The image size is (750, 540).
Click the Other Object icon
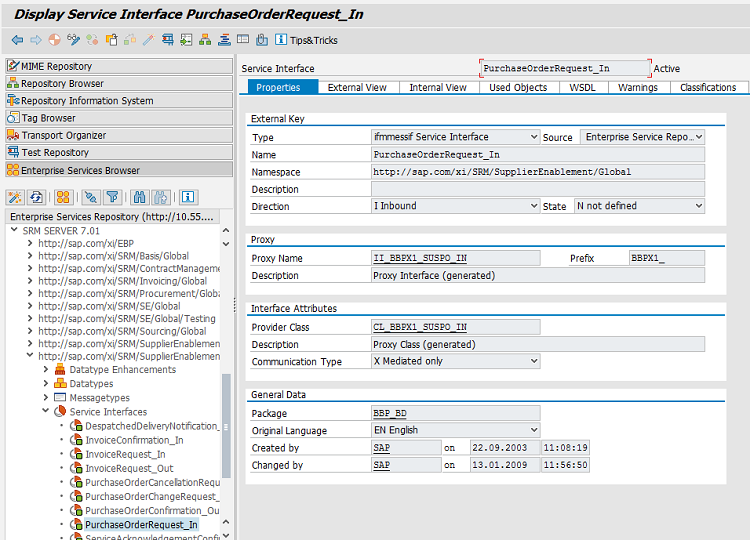click(x=111, y=40)
